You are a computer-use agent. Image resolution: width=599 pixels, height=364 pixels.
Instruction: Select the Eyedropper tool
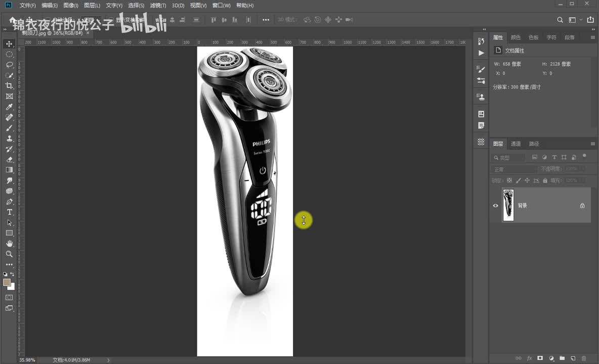click(x=9, y=107)
